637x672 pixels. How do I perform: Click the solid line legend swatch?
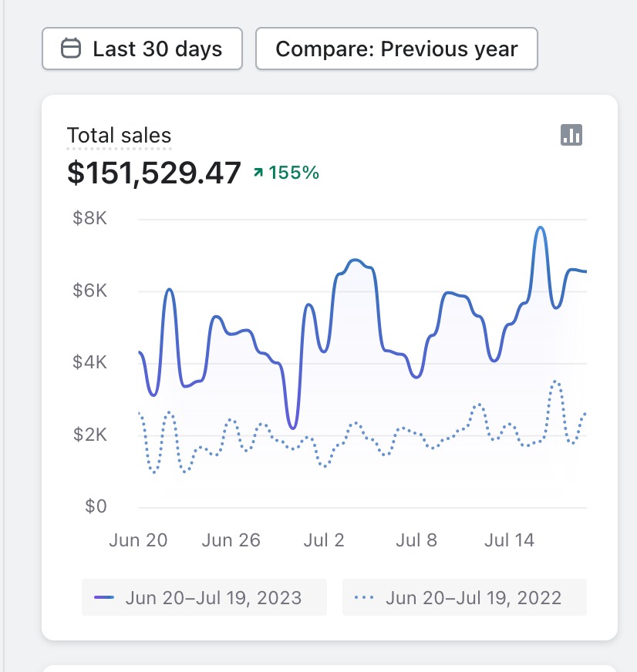pos(104,597)
